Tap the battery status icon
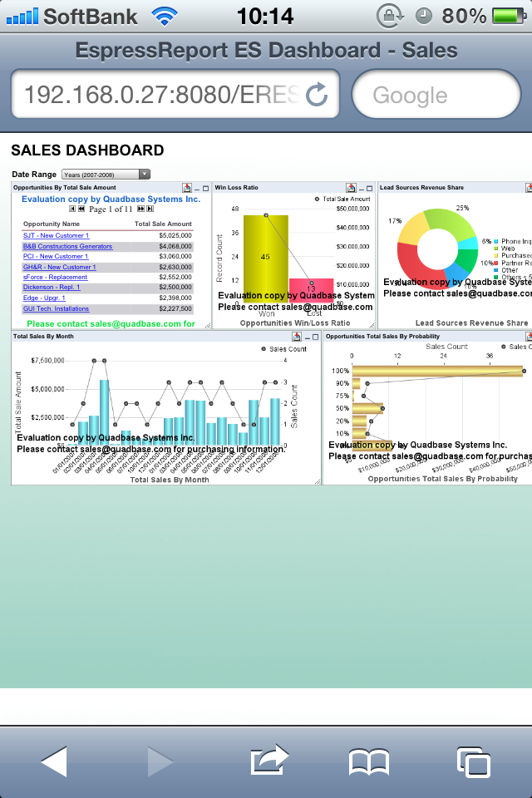Image resolution: width=532 pixels, height=798 pixels. pos(508,16)
